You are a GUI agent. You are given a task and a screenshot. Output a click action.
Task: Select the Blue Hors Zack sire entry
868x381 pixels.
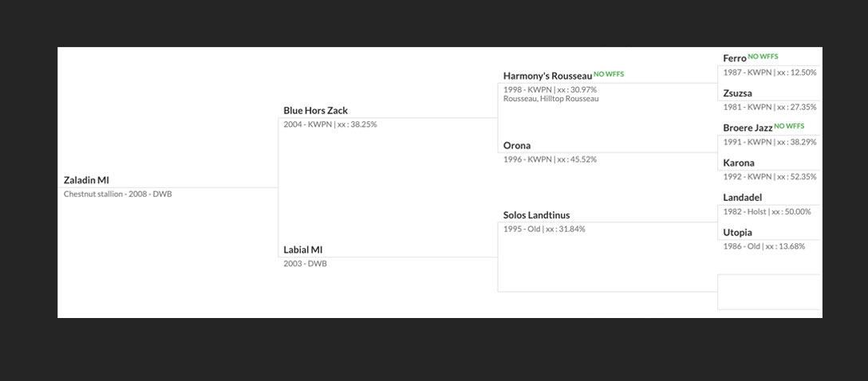tap(316, 111)
